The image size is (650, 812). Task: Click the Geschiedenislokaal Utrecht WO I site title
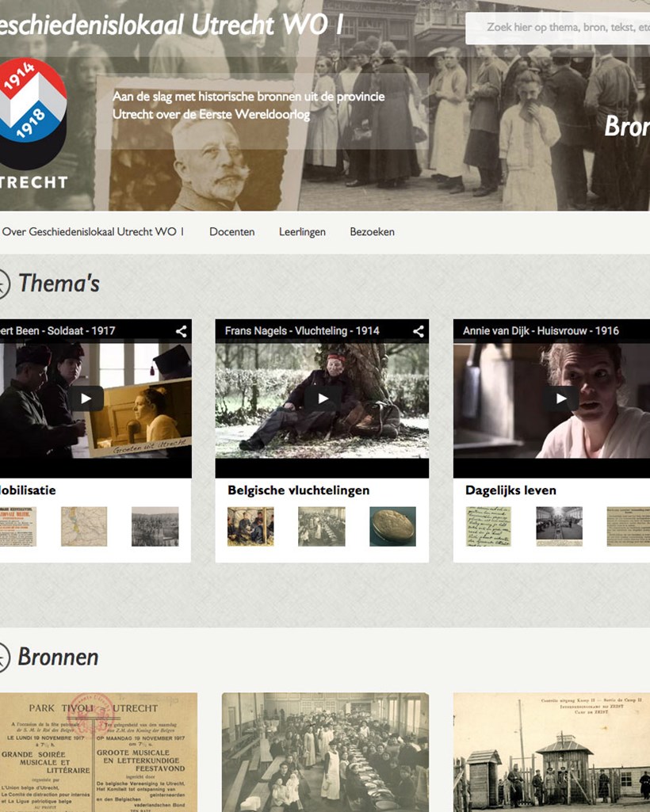pos(171,25)
